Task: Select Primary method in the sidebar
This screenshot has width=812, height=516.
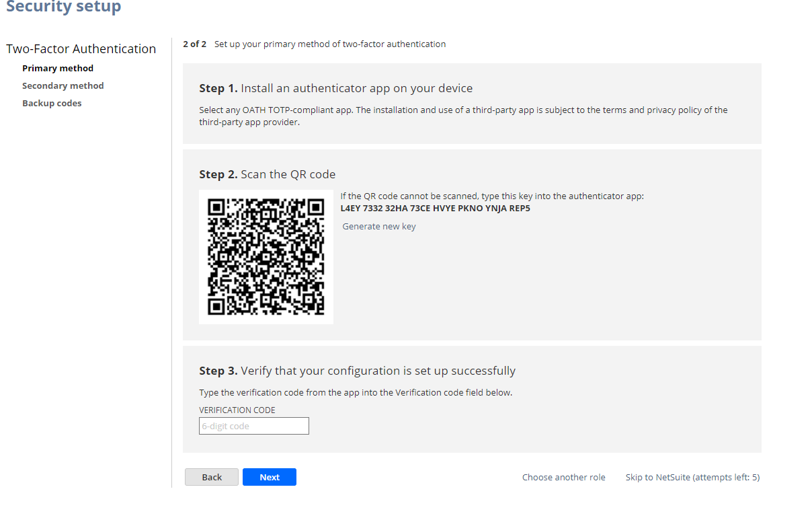Action: tap(58, 69)
